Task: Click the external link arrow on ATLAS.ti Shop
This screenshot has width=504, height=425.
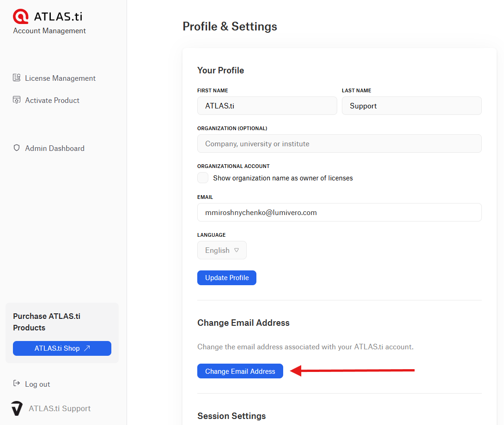Action: [87, 348]
